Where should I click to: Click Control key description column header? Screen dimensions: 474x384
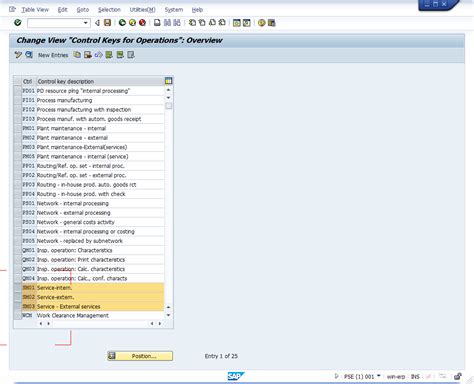click(100, 81)
